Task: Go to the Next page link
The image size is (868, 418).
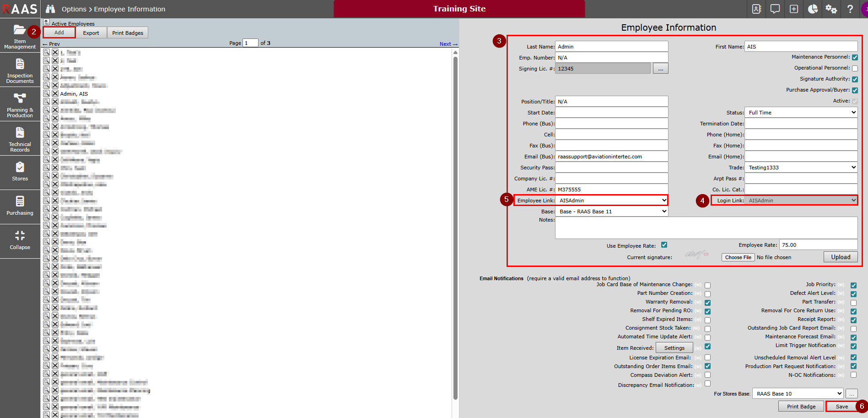Action: (x=448, y=44)
